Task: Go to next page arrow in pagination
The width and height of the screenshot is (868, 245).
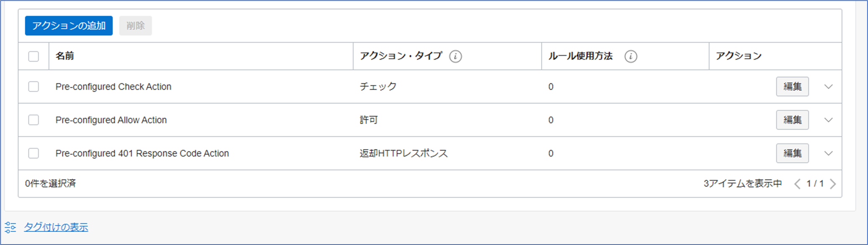Action: coord(833,184)
